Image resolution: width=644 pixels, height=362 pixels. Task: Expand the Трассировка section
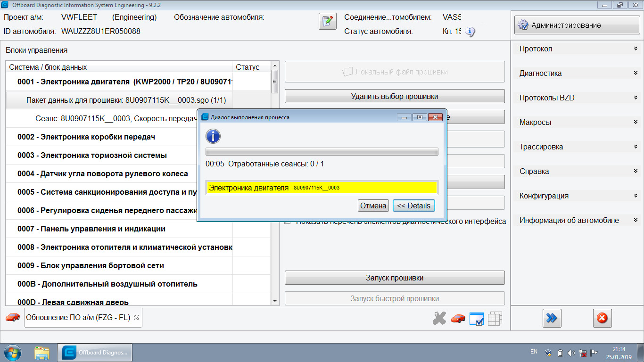[x=578, y=147]
